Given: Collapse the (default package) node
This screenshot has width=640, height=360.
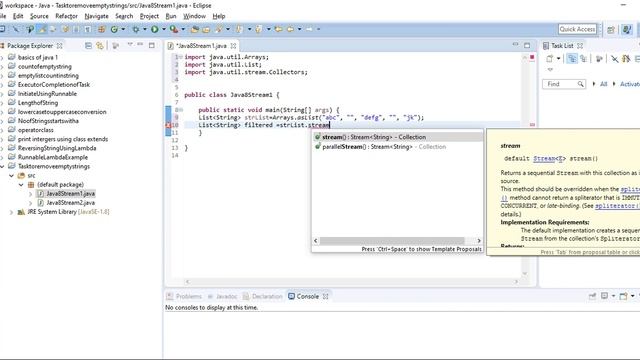Looking at the screenshot, I should (21, 184).
